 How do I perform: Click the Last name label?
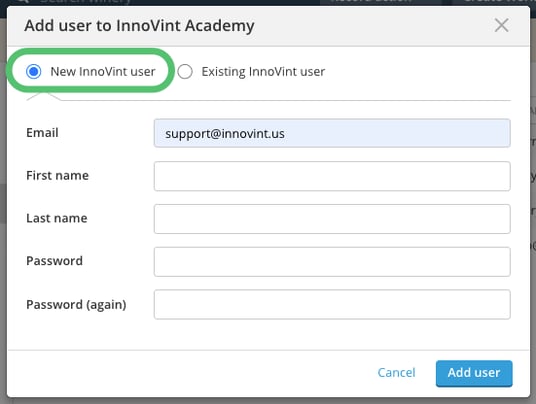[57, 218]
